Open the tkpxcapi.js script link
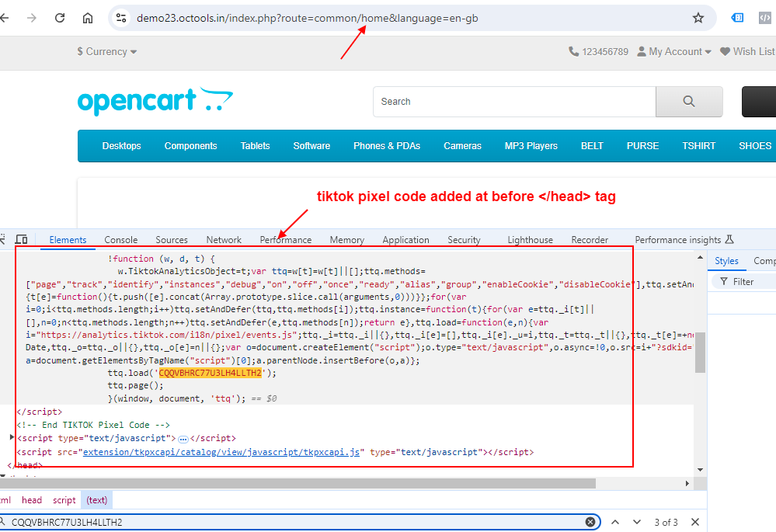The image size is (776, 532). click(221, 452)
